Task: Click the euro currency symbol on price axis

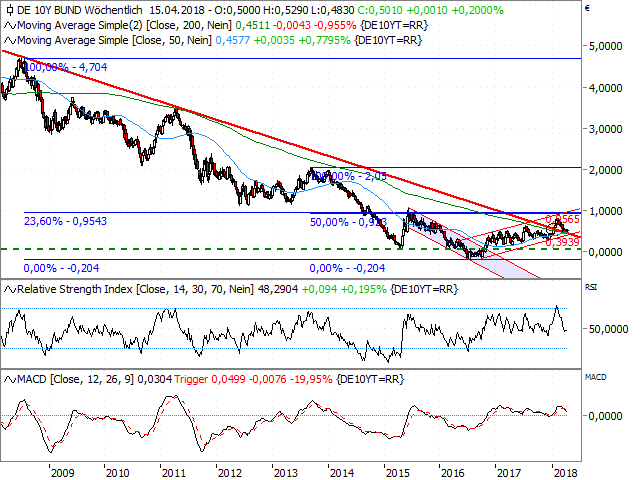Action: pos(587,8)
